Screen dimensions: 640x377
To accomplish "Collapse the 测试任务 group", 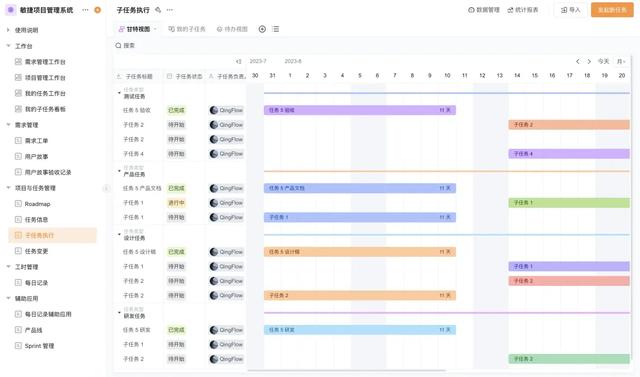I will (119, 93).
